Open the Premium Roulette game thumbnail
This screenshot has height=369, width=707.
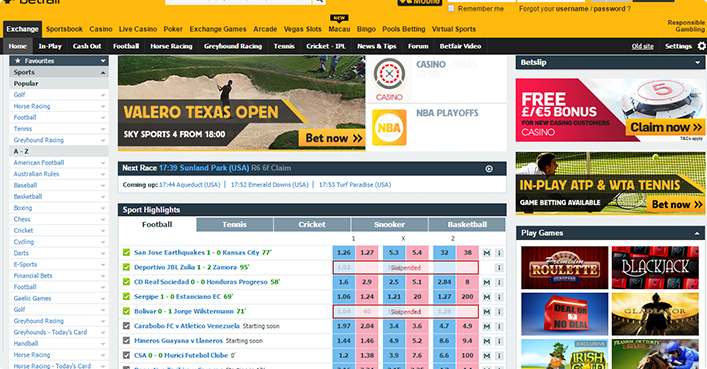564,268
